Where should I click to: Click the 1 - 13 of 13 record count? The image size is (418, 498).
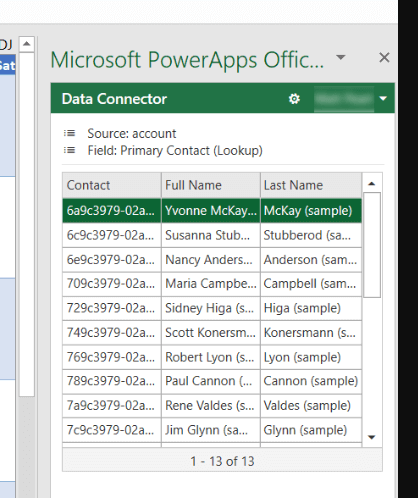222,461
